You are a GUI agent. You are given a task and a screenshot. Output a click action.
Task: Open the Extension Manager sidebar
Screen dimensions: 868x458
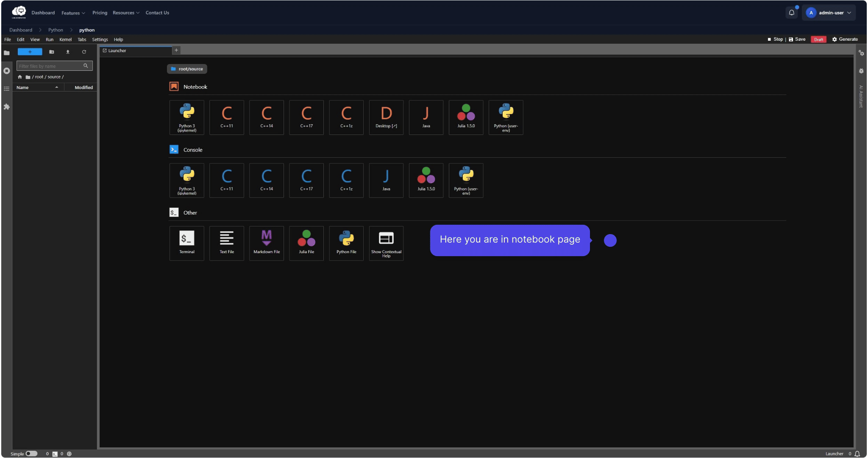tap(6, 107)
